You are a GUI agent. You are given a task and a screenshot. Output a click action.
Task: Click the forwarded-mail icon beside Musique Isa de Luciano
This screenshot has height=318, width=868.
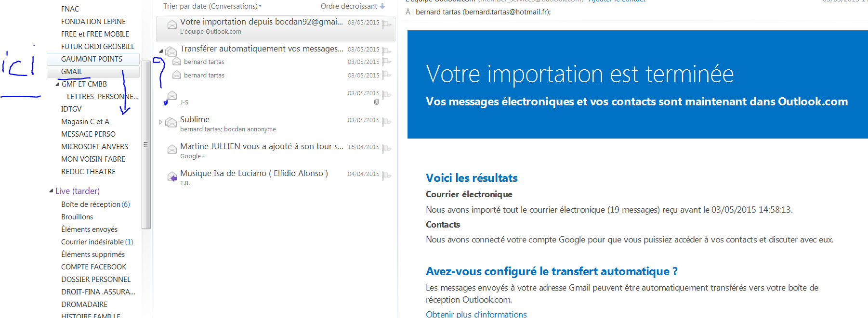[172, 177]
